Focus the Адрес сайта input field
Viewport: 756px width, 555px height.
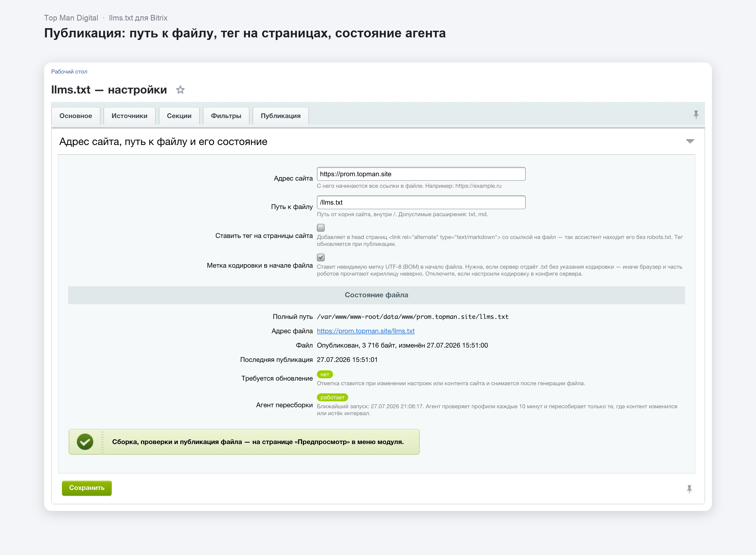(421, 174)
